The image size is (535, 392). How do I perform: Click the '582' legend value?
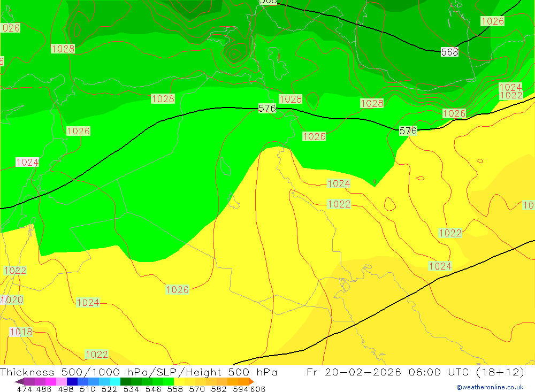219,389
